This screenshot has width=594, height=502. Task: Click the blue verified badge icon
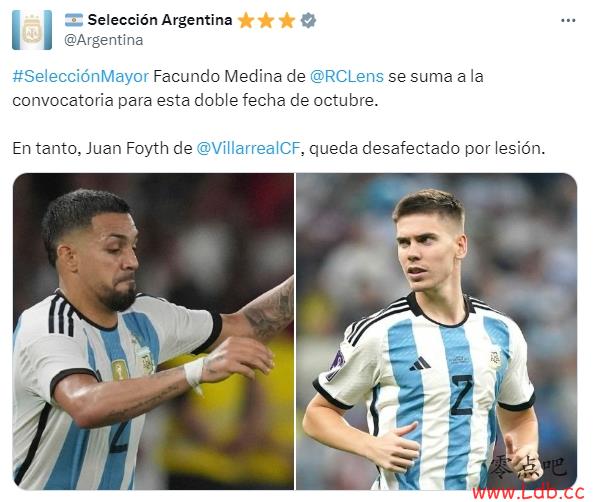point(308,20)
